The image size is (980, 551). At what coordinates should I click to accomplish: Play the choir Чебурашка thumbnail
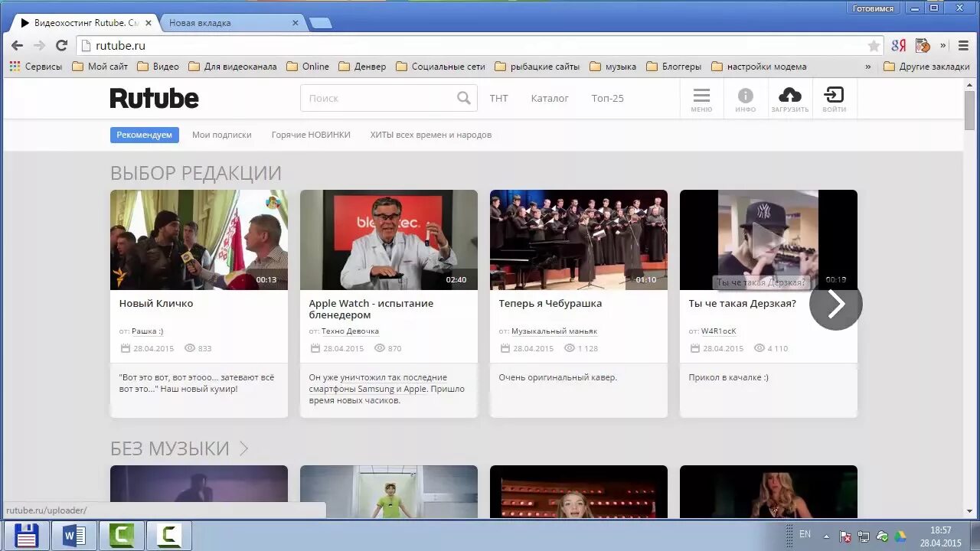coord(579,240)
